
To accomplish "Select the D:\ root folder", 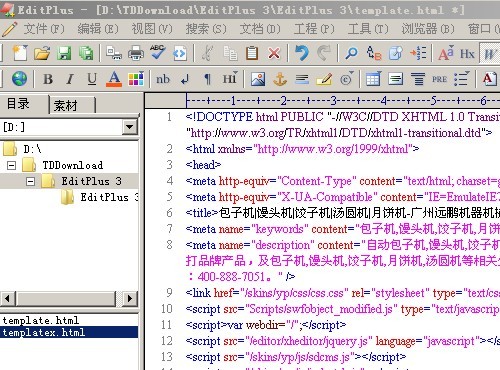I will (x=32, y=149).
